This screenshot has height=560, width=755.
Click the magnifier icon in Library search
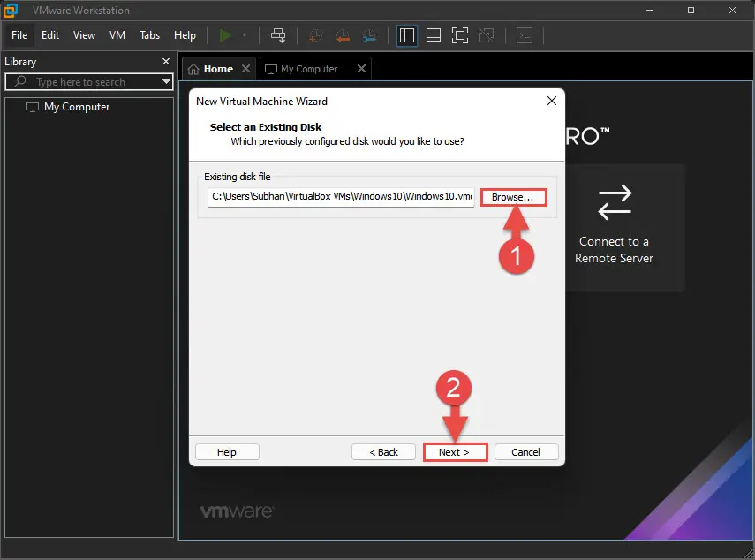[20, 81]
